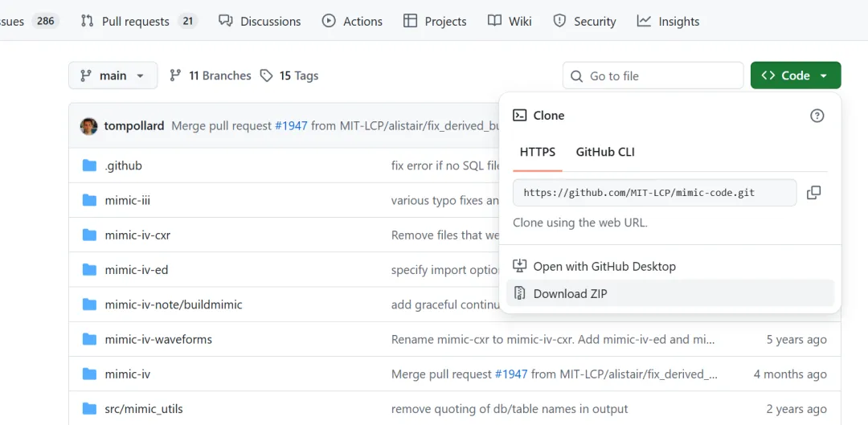Open the main branch dropdown
This screenshot has height=425, width=868.
click(x=113, y=76)
